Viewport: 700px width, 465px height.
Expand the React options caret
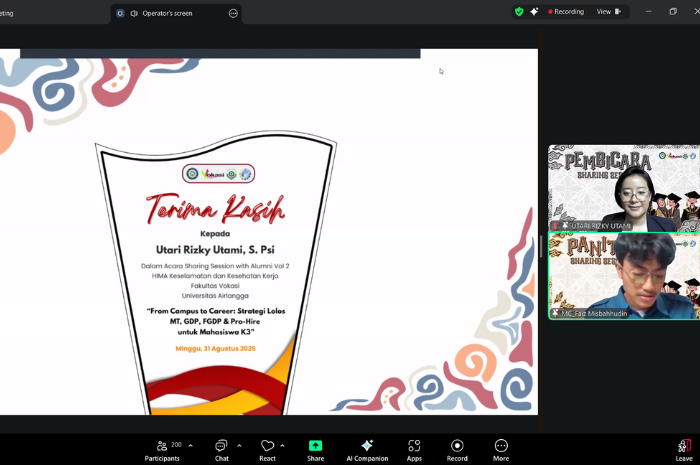click(282, 445)
